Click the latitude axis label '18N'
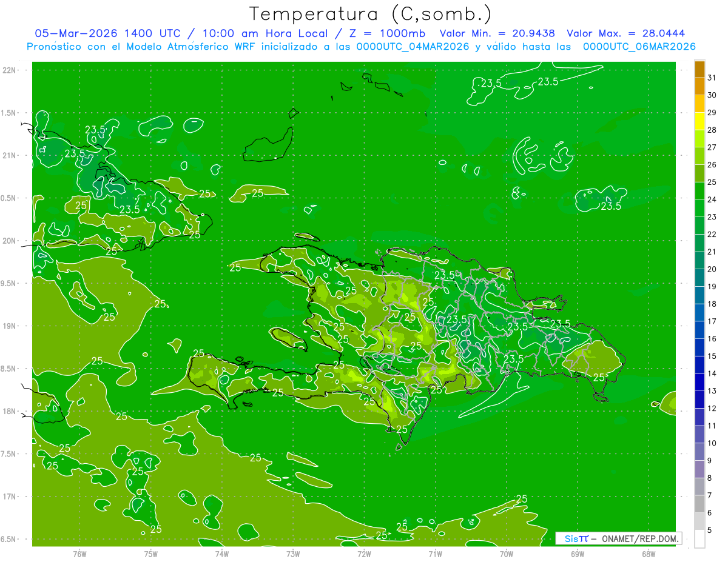728x562 pixels. coord(10,411)
